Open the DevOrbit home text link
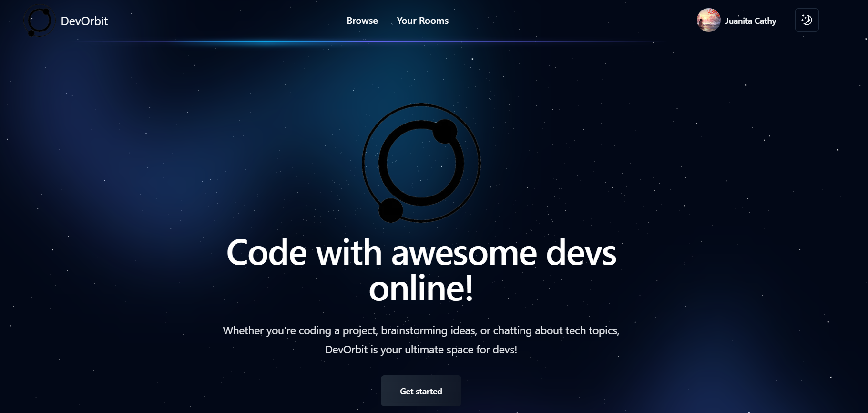 84,21
